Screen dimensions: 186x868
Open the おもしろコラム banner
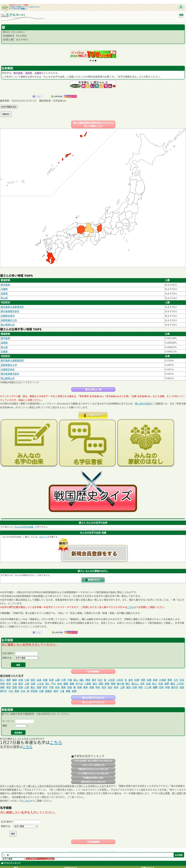coord(93,85)
